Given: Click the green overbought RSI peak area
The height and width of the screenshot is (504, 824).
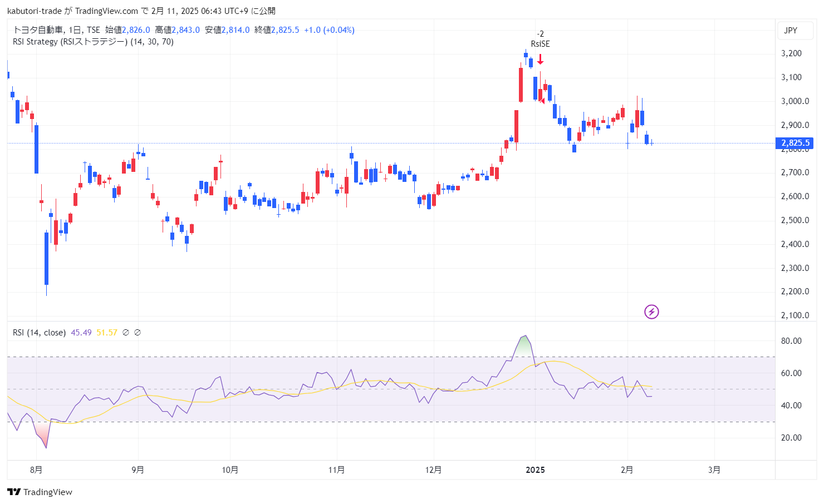Looking at the screenshot, I should 523,347.
